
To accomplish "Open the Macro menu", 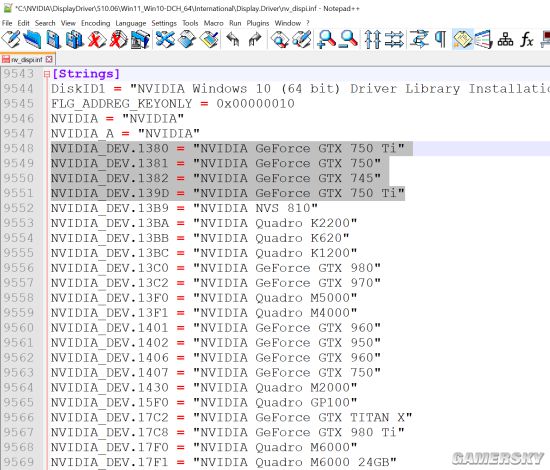I will [213, 23].
